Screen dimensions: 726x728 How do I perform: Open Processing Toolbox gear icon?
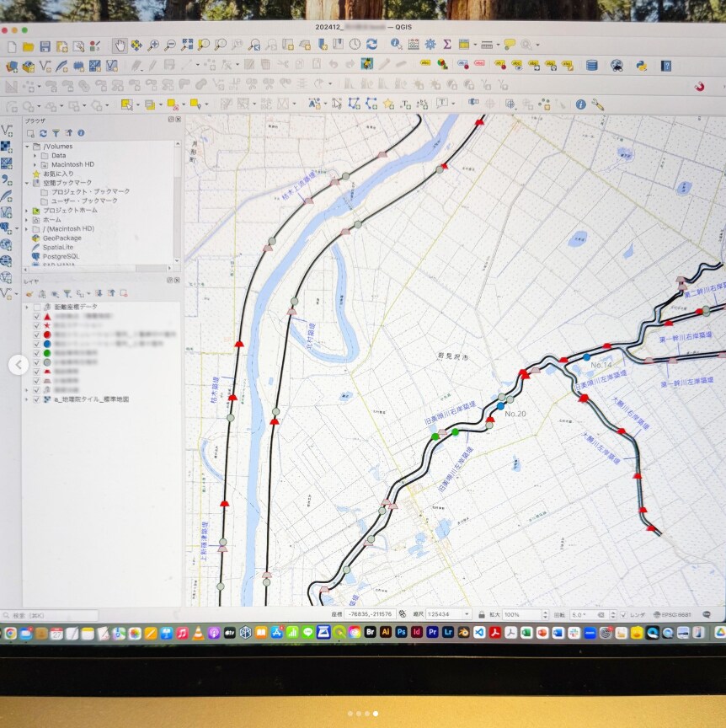[430, 44]
